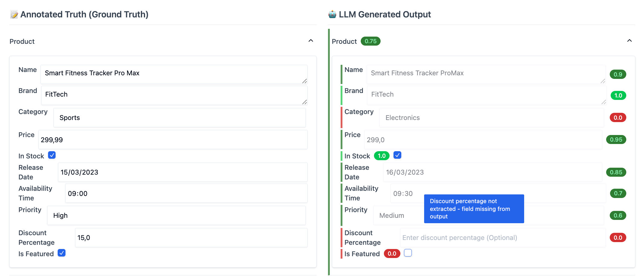Uncheck In Stock in Annotated Truth panel
Image resolution: width=644 pixels, height=276 pixels.
click(x=52, y=155)
